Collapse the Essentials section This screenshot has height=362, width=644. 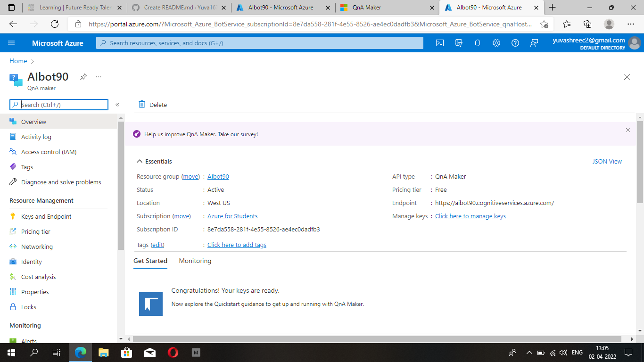point(154,161)
